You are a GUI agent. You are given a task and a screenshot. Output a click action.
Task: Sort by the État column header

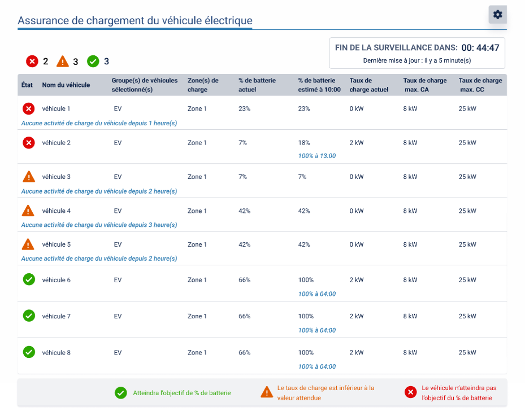point(27,85)
